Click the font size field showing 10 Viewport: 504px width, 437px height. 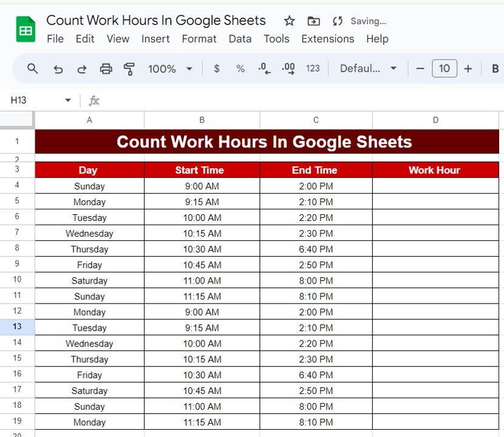(444, 69)
